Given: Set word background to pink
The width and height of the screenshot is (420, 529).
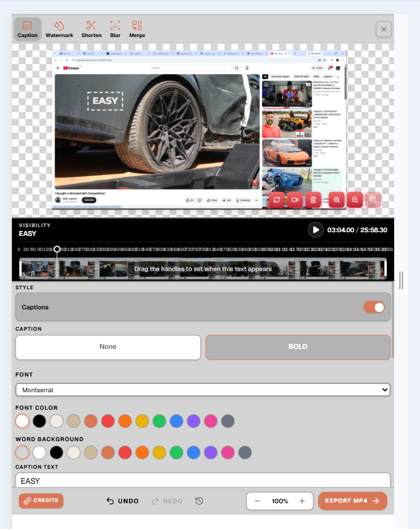Looking at the screenshot, I should point(228,452).
